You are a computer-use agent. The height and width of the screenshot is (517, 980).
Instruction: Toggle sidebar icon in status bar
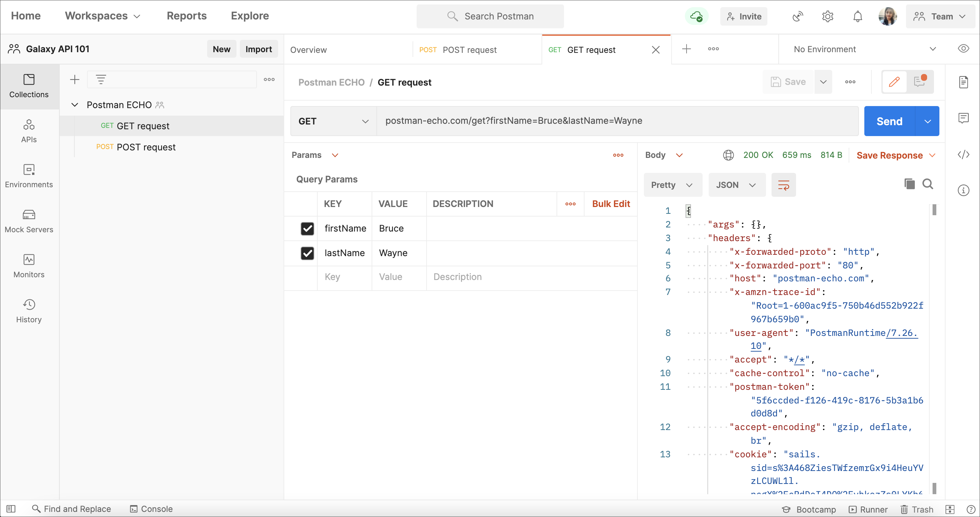pyautogui.click(x=11, y=508)
